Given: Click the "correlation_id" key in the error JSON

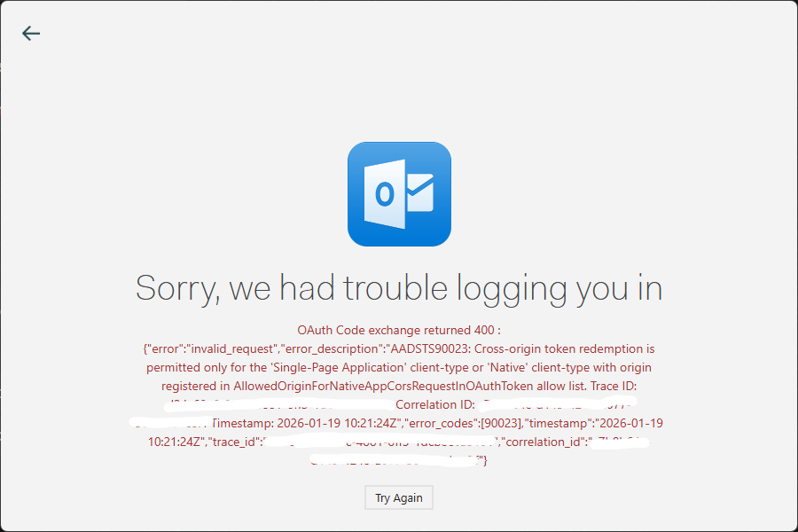Looking at the screenshot, I should pos(543,442).
